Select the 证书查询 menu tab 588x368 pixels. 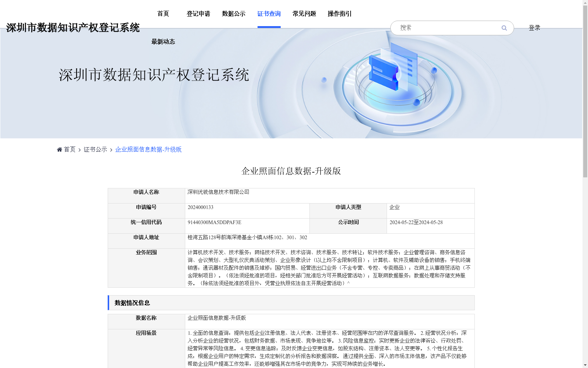click(x=269, y=14)
